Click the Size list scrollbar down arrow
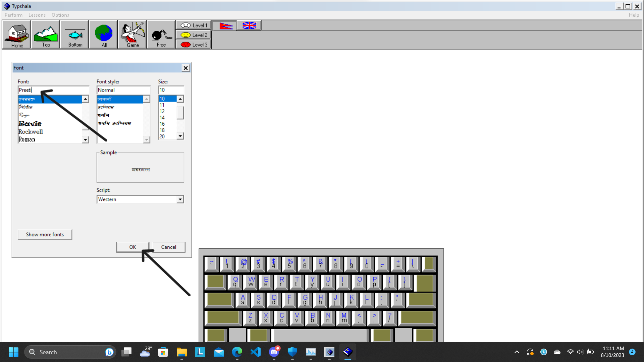Image resolution: width=644 pixels, height=362 pixels. click(x=180, y=136)
